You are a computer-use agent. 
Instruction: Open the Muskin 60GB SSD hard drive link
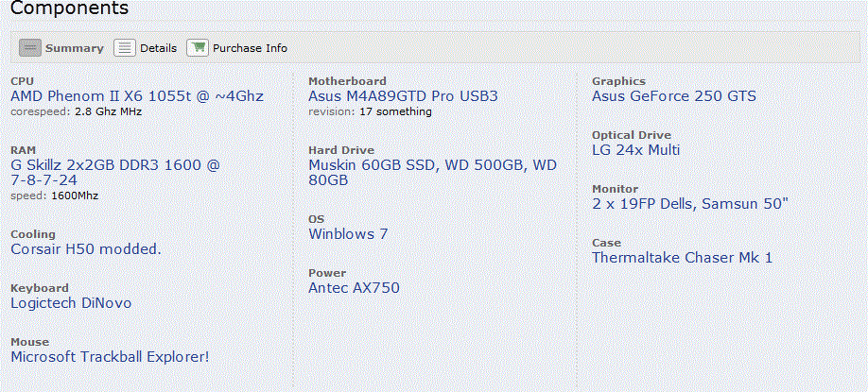pyautogui.click(x=432, y=173)
